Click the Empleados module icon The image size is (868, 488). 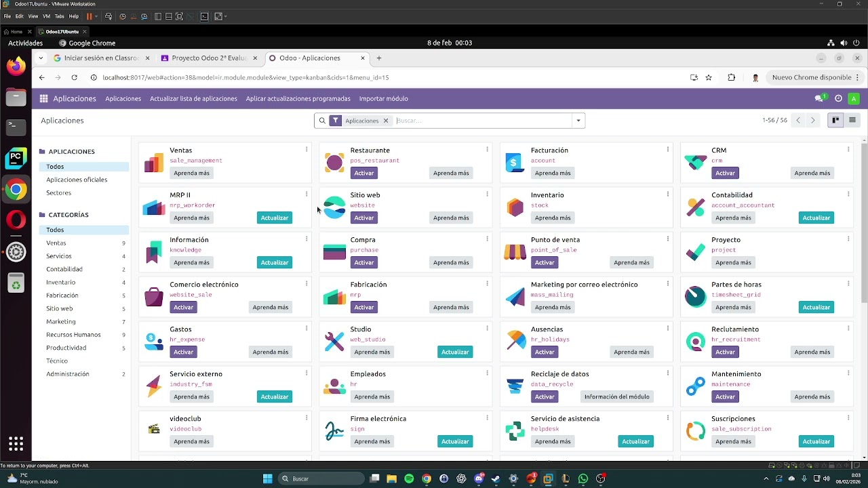(334, 386)
